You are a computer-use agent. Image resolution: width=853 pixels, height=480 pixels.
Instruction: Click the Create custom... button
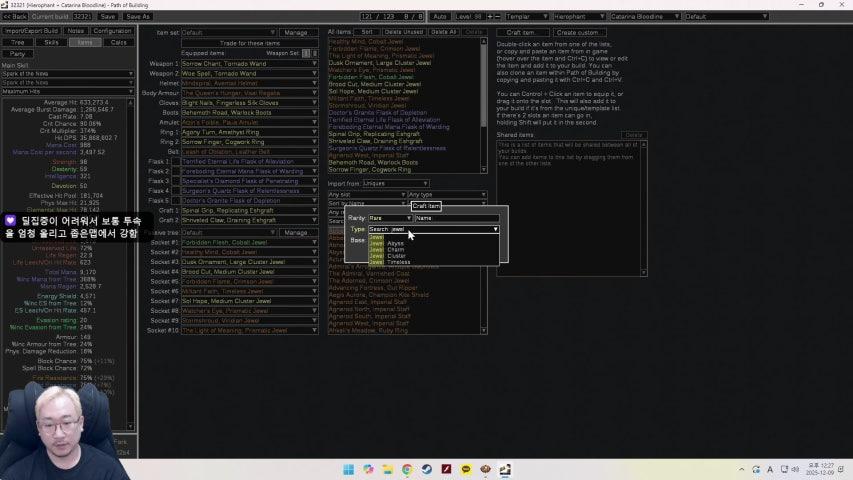(x=580, y=32)
